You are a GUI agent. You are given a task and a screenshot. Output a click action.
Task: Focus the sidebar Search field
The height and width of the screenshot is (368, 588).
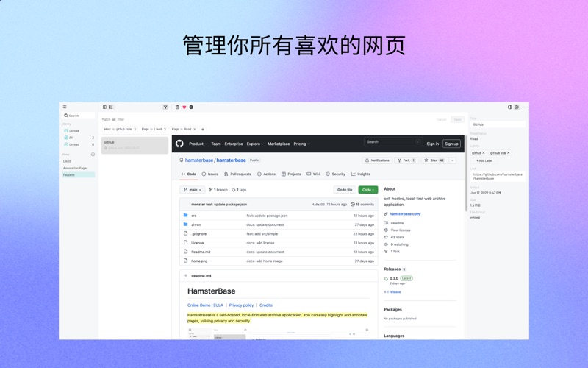(x=79, y=116)
